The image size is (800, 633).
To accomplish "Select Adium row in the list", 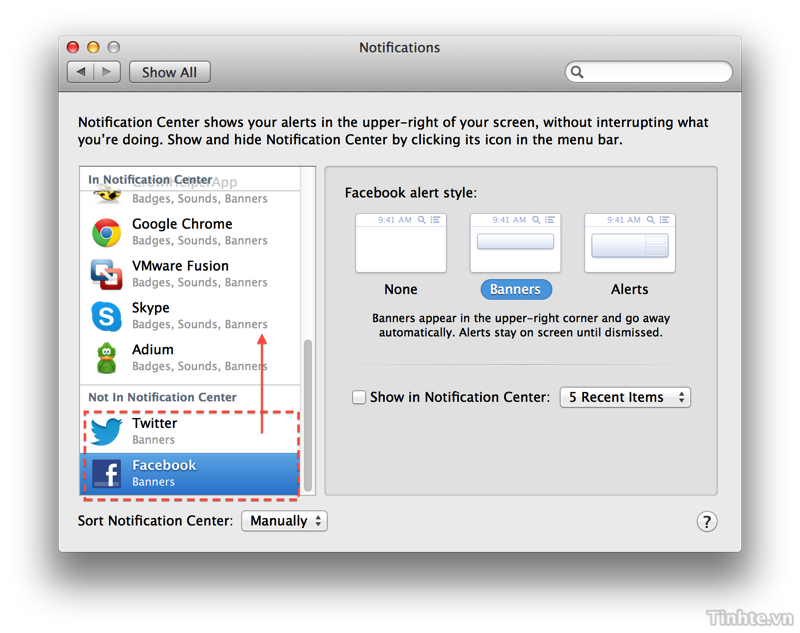I will 190,358.
